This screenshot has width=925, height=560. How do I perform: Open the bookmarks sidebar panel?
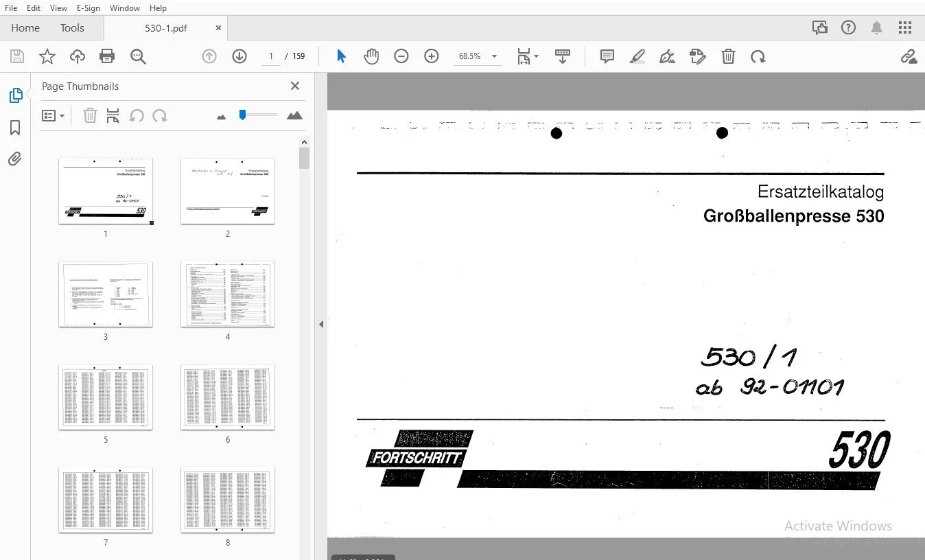click(15, 128)
